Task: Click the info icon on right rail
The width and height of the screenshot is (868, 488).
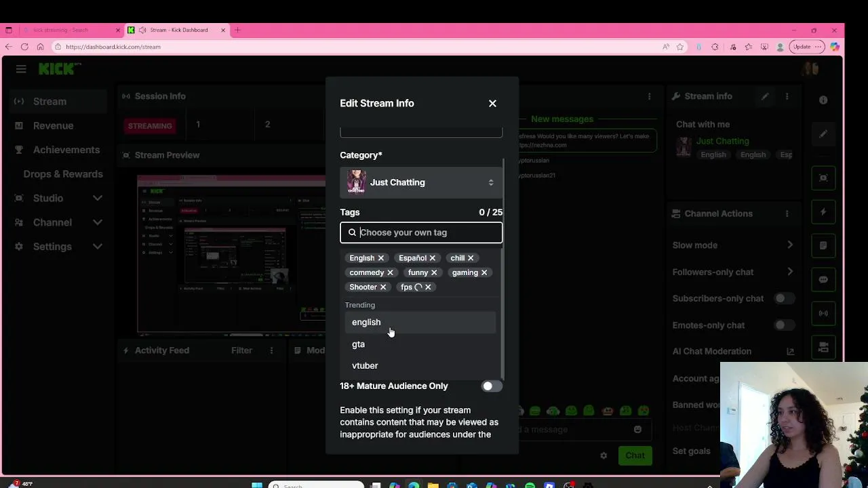Action: [x=823, y=100]
